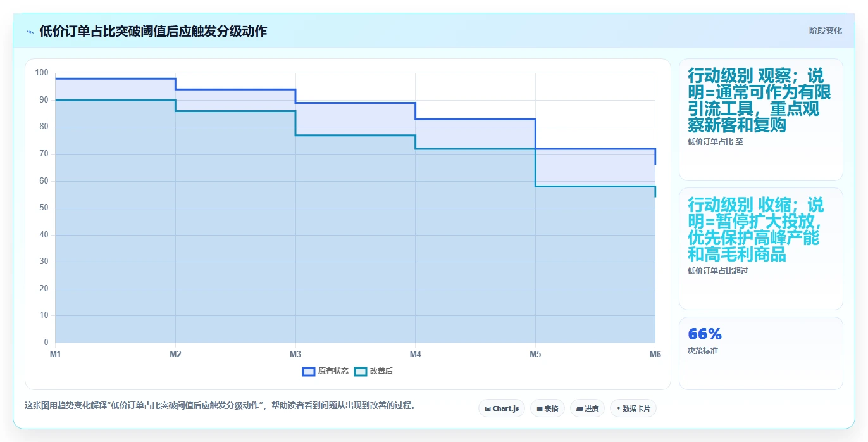Click the 100 y-axis label
868x442 pixels.
[x=42, y=73]
